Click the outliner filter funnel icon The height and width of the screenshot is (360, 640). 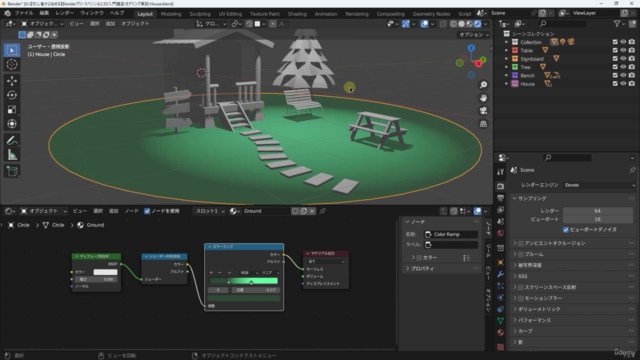(617, 24)
